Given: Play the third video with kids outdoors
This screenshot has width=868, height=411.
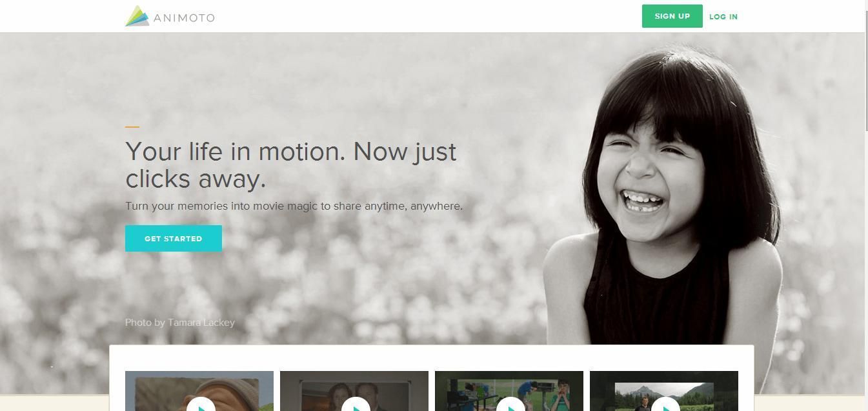Looking at the screenshot, I should [510, 406].
